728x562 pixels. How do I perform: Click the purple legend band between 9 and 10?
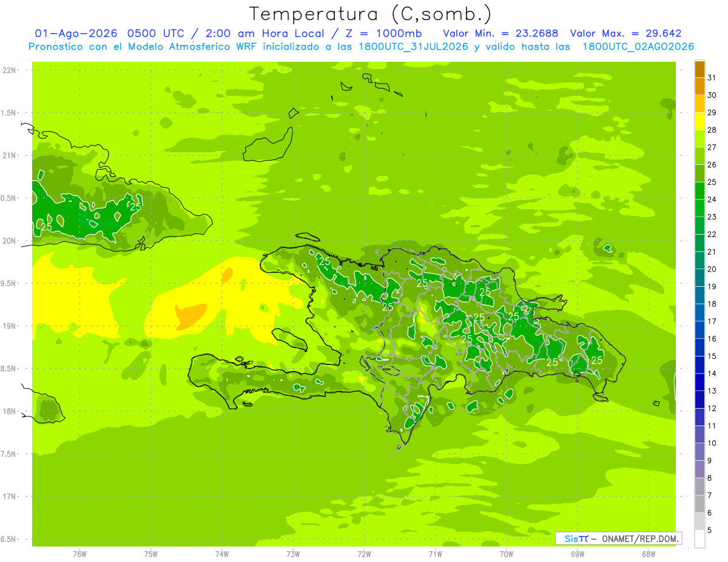click(x=699, y=452)
